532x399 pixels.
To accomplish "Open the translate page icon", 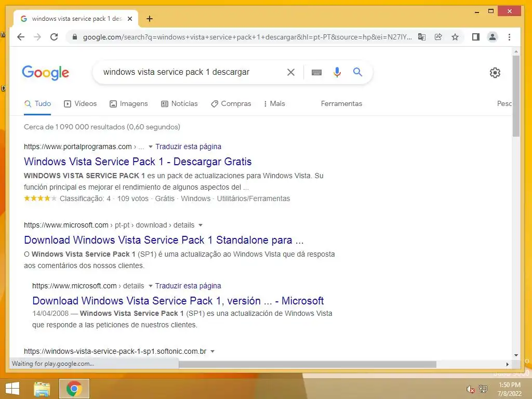I will (422, 37).
